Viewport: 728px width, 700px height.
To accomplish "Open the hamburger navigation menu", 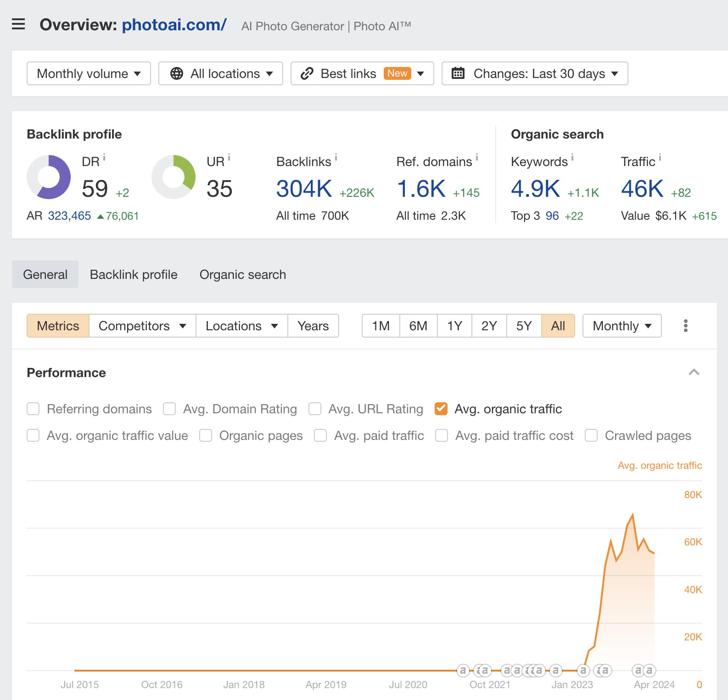I will coord(18,24).
